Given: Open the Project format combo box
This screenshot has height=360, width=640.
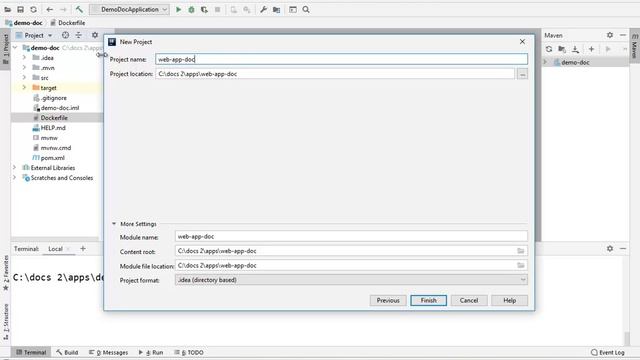Looking at the screenshot, I should 351,280.
